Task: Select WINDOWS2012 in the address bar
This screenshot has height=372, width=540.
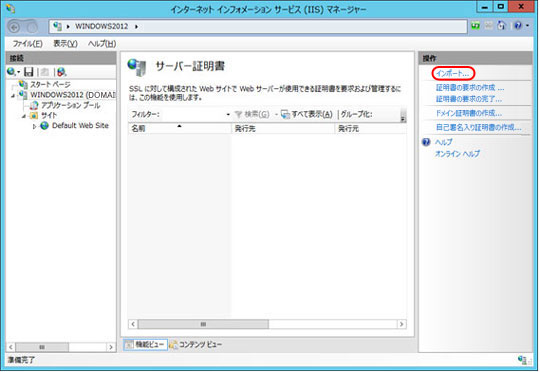Action: coord(102,27)
